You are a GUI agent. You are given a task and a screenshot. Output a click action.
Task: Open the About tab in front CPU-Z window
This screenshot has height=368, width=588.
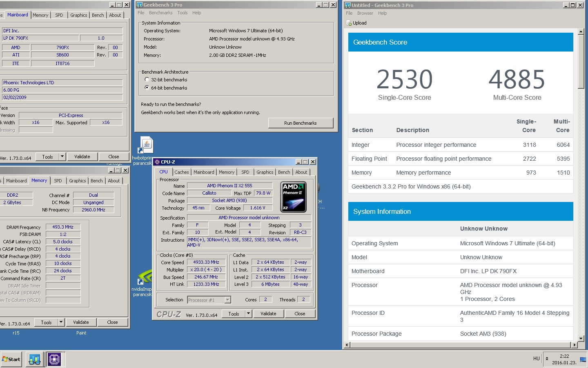[301, 172]
